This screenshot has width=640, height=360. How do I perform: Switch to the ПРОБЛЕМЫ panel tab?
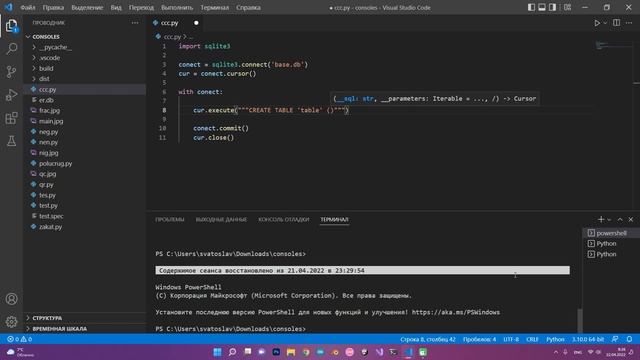click(x=170, y=220)
